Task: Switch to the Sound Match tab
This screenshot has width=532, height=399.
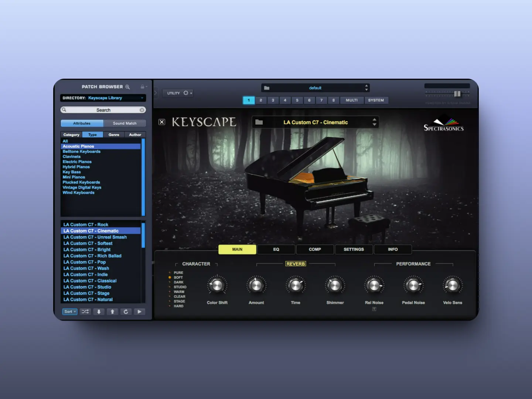Action: click(x=125, y=123)
